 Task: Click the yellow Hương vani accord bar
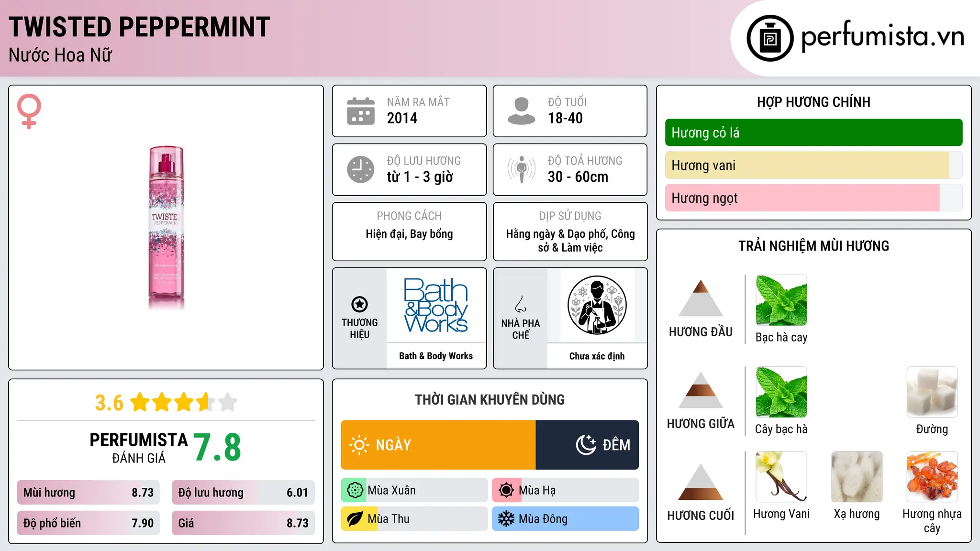tap(813, 165)
